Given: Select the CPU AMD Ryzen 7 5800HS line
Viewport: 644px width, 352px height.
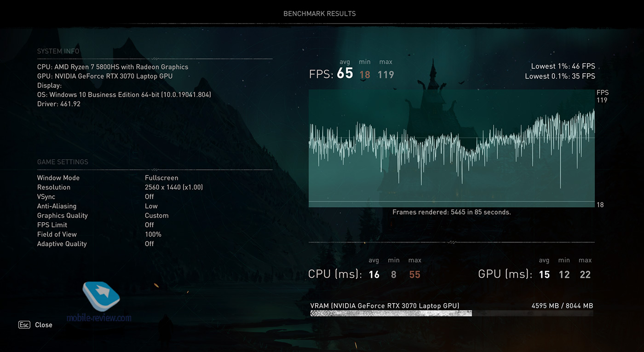Looking at the screenshot, I should click(113, 67).
